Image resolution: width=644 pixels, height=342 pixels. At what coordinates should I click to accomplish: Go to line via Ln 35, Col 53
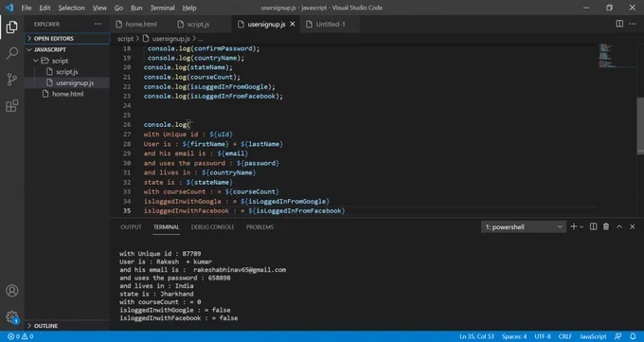click(x=476, y=336)
